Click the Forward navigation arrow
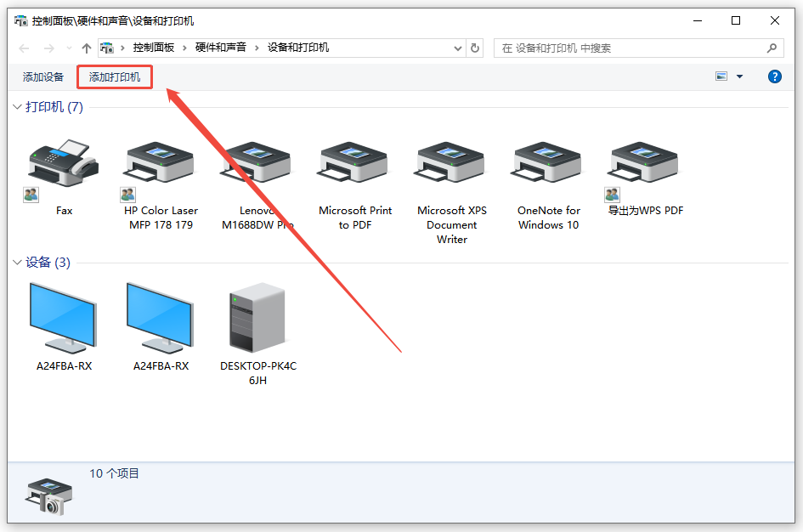The width and height of the screenshot is (803, 532). tap(49, 48)
